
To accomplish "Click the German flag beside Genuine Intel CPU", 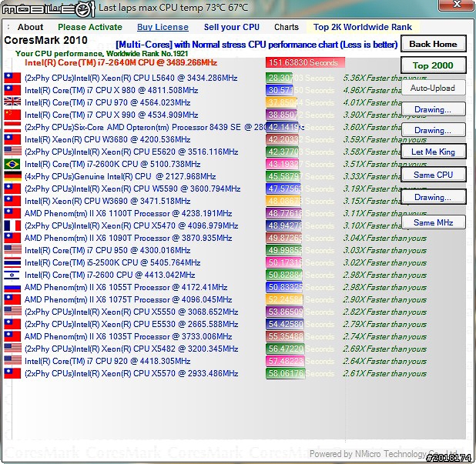I will (12, 176).
